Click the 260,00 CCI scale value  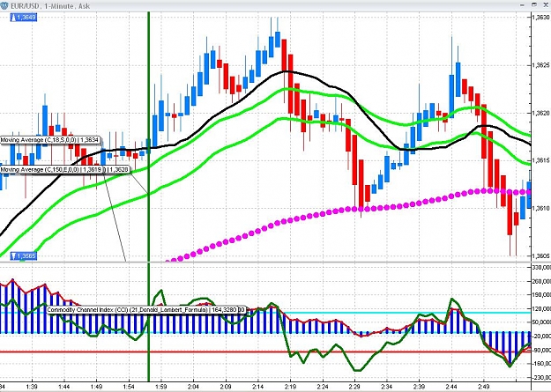click(541, 281)
